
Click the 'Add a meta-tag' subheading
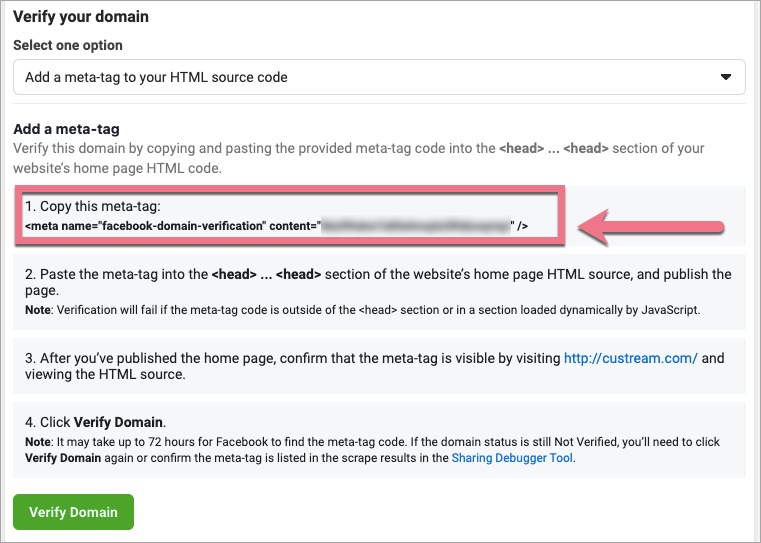[x=66, y=129]
